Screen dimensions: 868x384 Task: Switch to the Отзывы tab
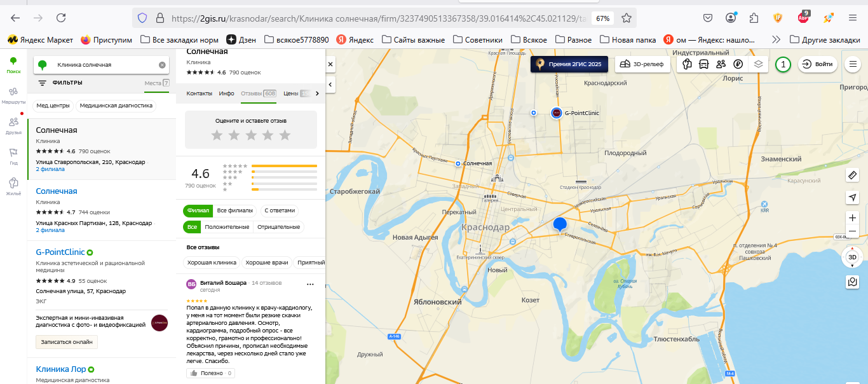(x=259, y=93)
